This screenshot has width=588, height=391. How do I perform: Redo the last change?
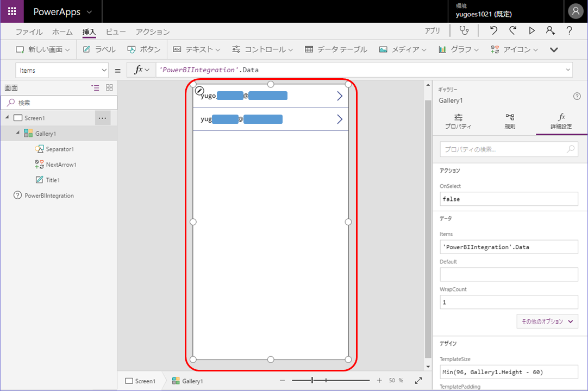click(512, 31)
